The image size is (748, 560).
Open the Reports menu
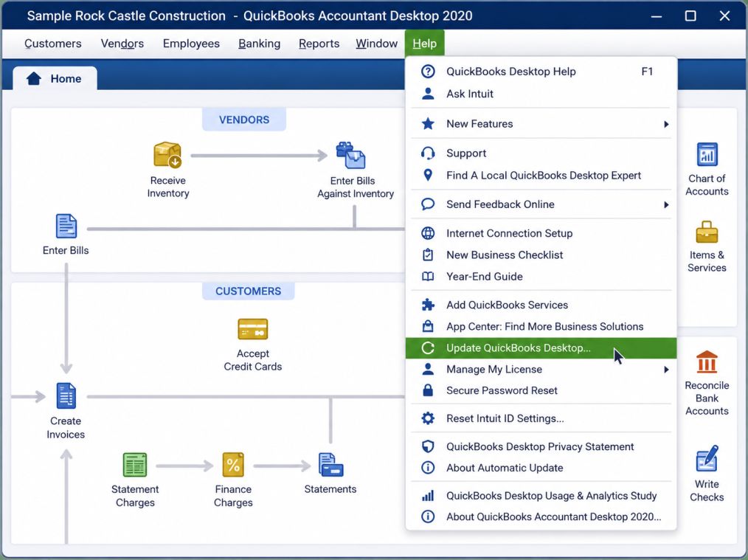(319, 44)
